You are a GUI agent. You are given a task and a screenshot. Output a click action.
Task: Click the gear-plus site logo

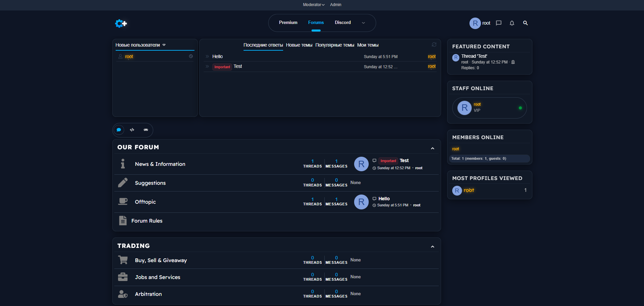[x=121, y=23]
